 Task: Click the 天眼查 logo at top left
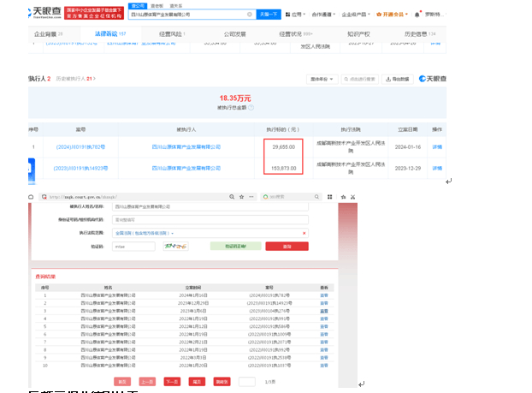tap(44, 12)
